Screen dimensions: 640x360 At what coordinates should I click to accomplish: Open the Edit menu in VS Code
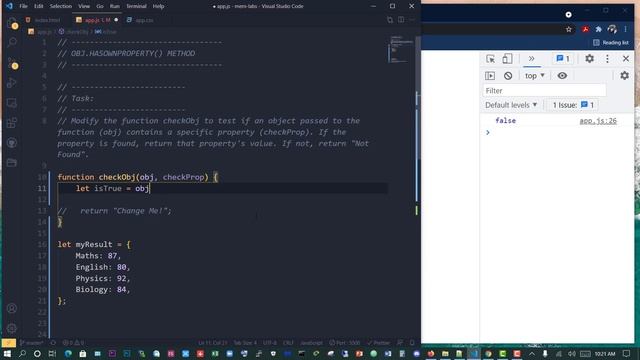click(38, 6)
